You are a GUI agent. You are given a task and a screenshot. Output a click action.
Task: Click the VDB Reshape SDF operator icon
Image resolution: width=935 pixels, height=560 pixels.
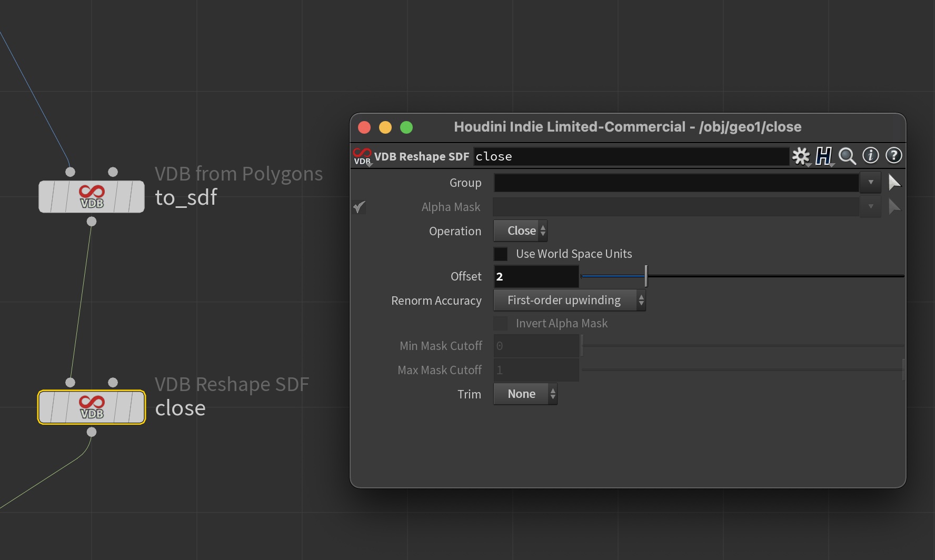[x=362, y=156]
